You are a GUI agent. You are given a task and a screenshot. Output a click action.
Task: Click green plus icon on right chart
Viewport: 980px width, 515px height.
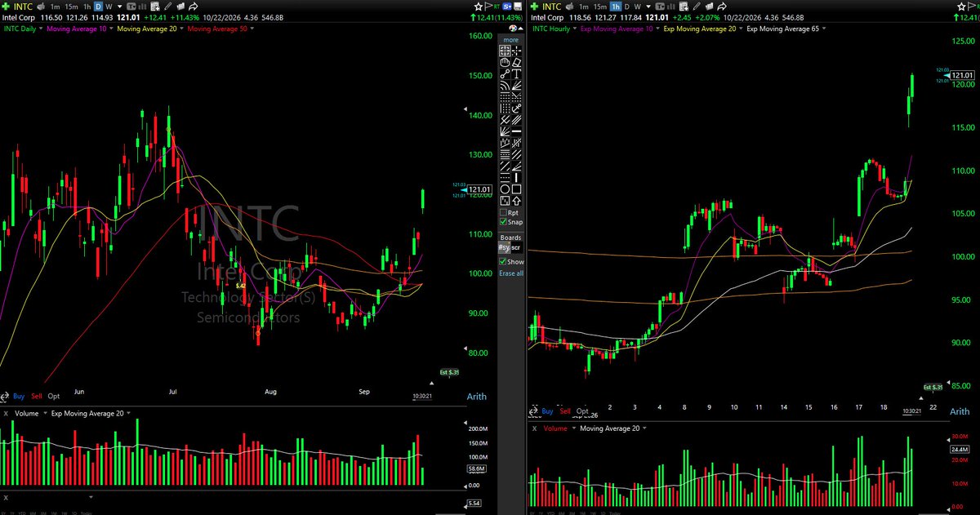tap(534, 7)
